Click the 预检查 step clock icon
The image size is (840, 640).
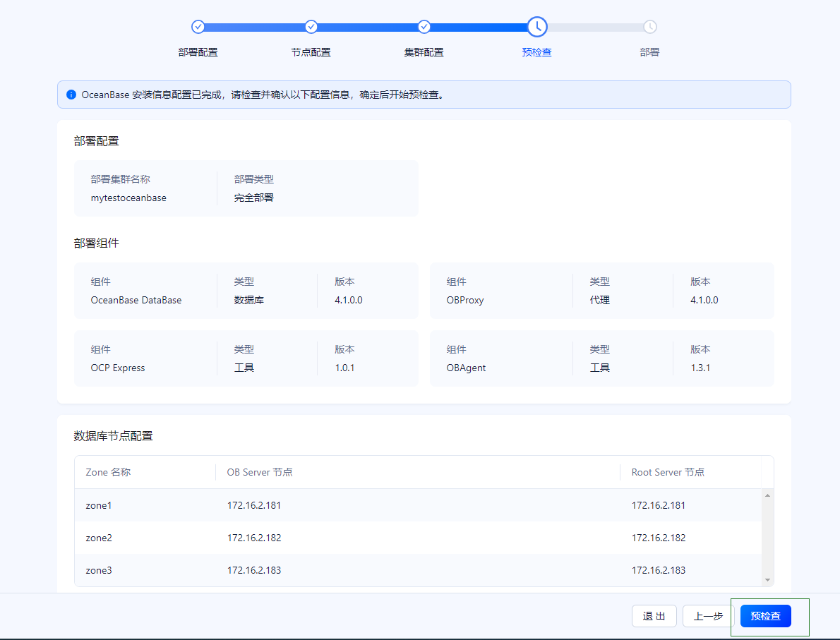click(536, 26)
